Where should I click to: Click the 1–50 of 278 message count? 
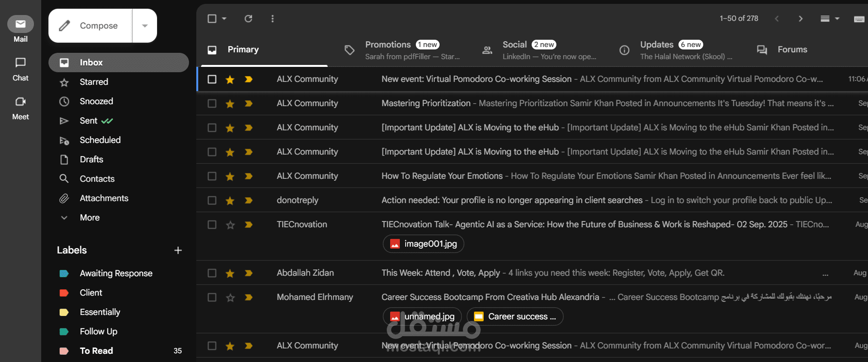click(739, 18)
